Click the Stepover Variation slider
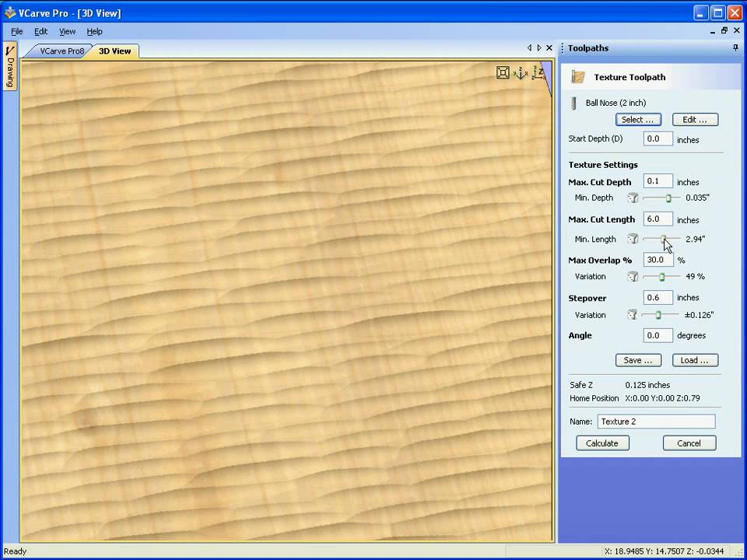The image size is (747, 560). coord(661,315)
